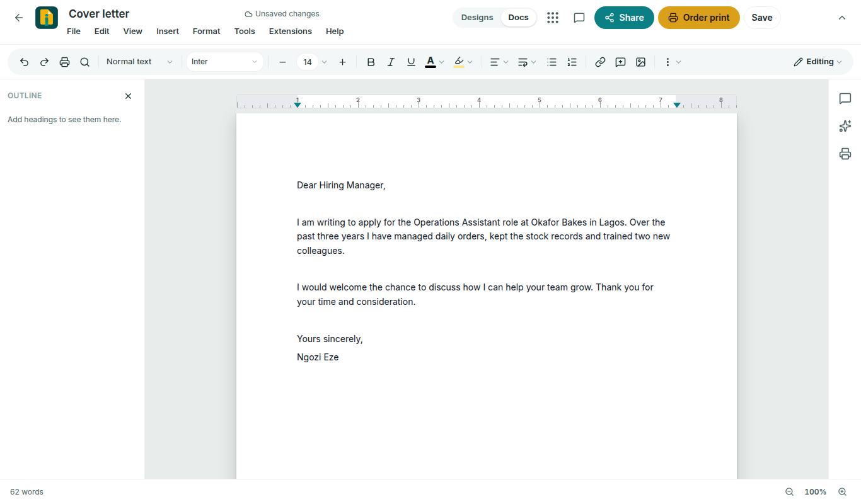
Task: Close the Outline panel
Action: pos(128,96)
